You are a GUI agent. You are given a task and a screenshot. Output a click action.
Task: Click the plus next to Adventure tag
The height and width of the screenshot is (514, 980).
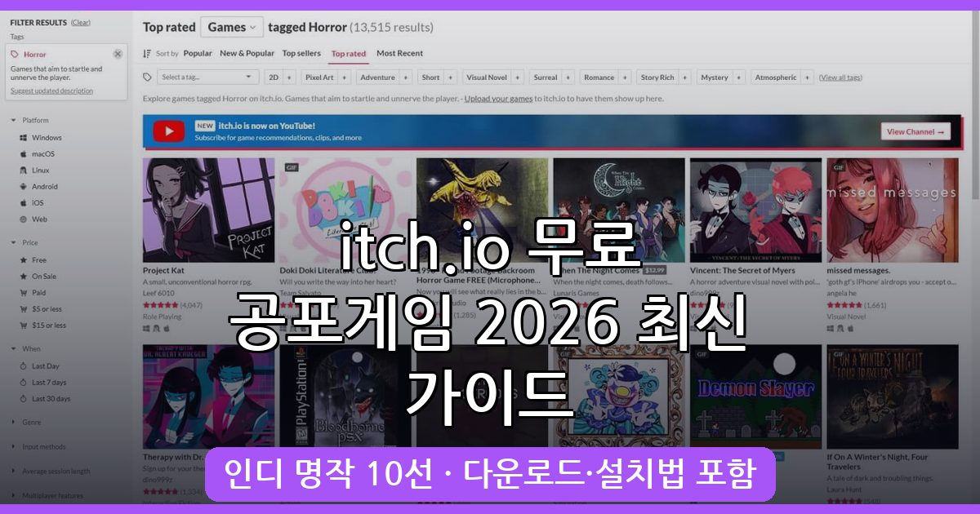click(x=405, y=78)
